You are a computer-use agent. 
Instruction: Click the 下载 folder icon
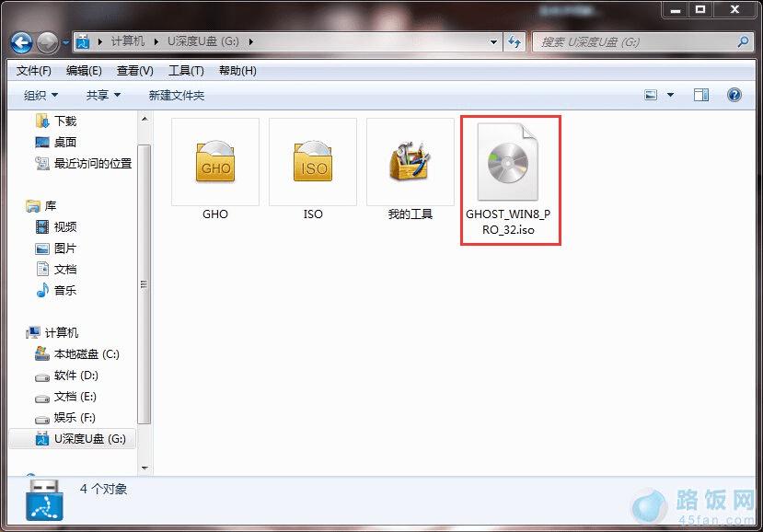42,121
